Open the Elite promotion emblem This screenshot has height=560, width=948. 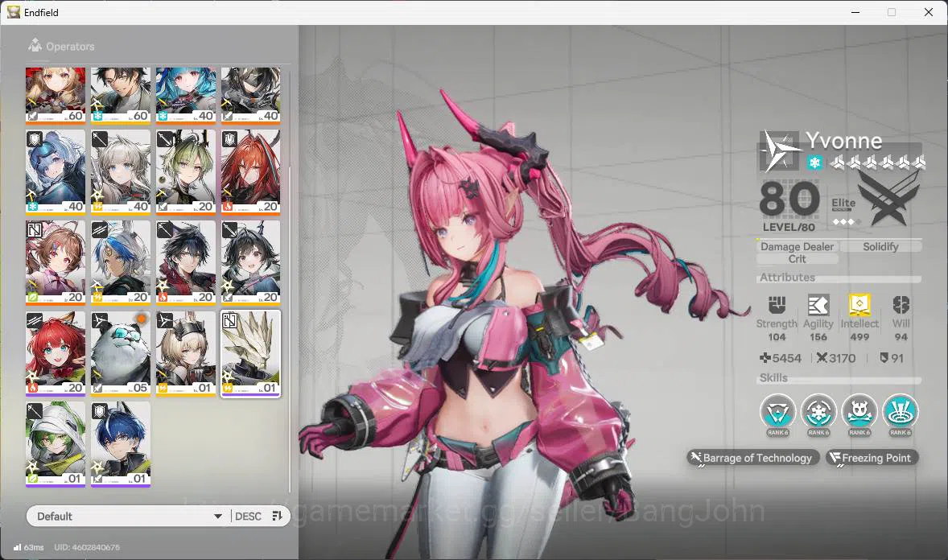pyautogui.click(x=888, y=197)
